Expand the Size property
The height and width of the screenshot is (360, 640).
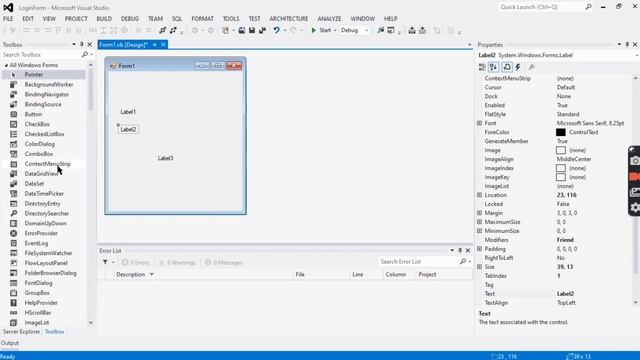[480, 267]
